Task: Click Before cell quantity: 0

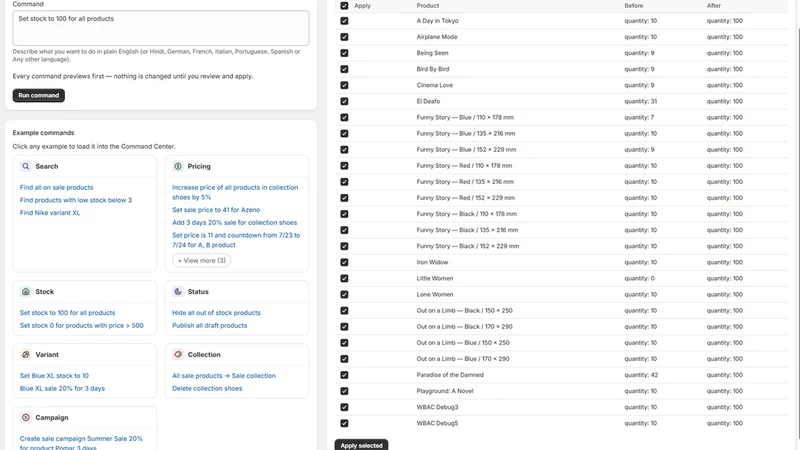Action: [639, 279]
